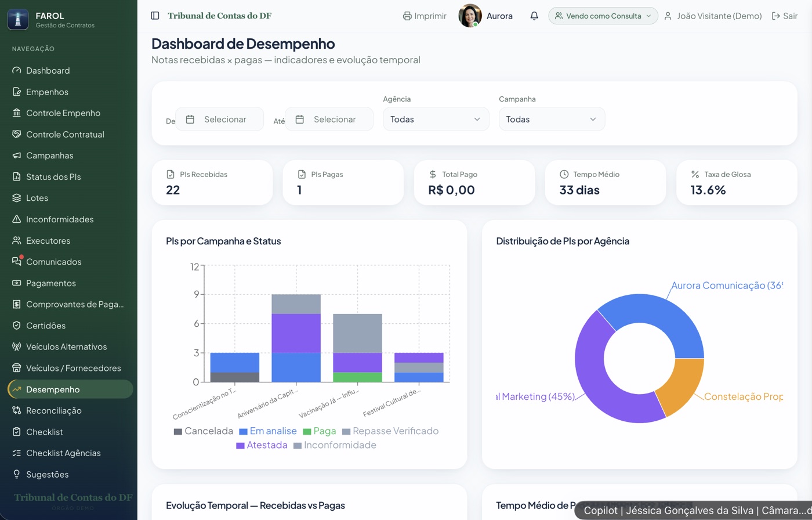Screen dimensions: 812x520
Task: Open the Vendo como Consulta dropdown
Action: coord(603,16)
